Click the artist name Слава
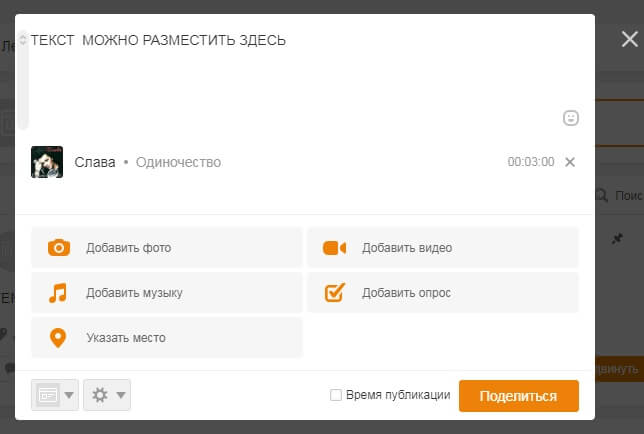This screenshot has width=644, height=434. (95, 162)
